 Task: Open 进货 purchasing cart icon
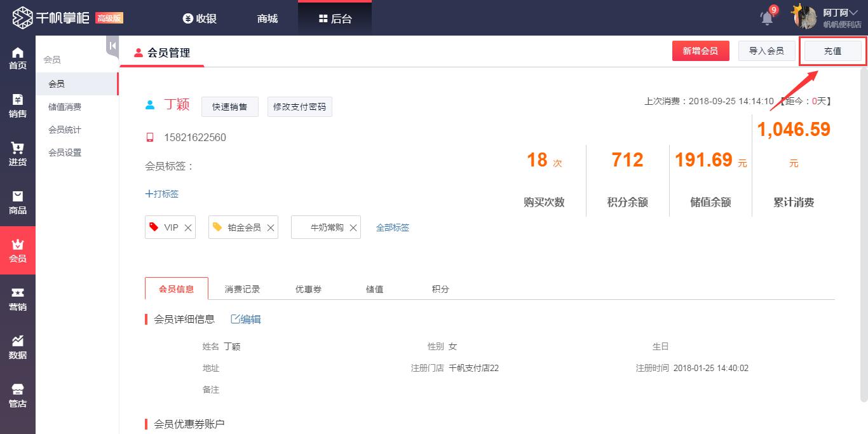[18, 154]
